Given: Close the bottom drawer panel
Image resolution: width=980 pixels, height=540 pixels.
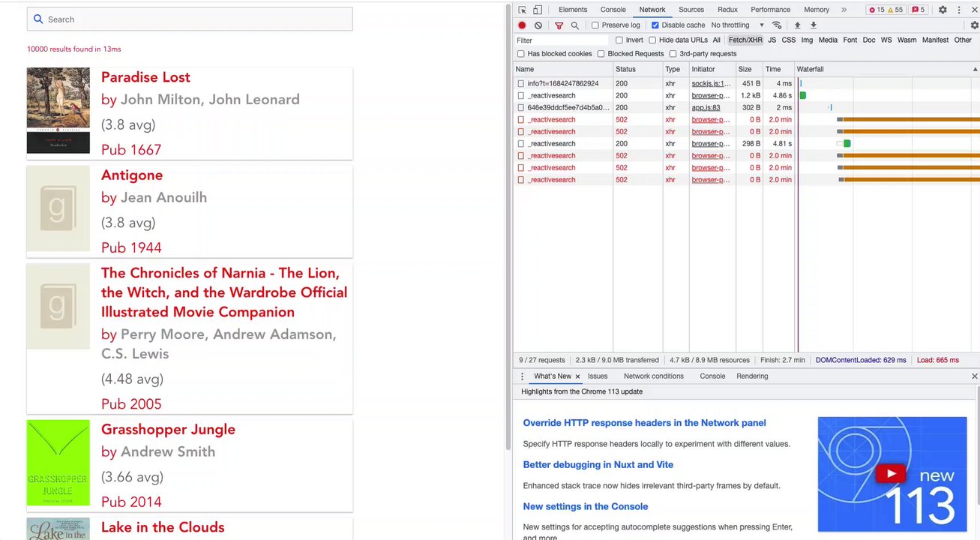Looking at the screenshot, I should 975,376.
